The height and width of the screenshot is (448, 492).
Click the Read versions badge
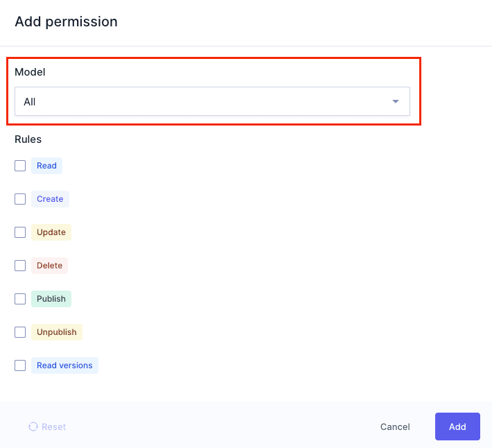coord(64,365)
